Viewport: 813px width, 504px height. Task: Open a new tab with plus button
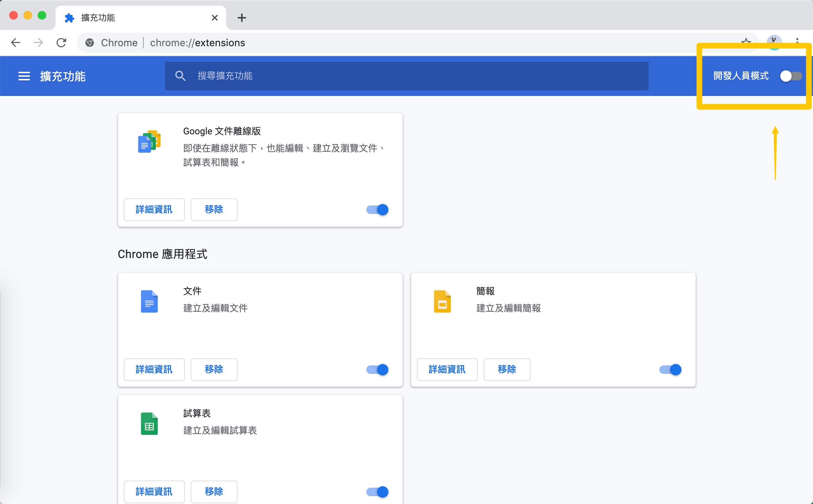coord(242,18)
